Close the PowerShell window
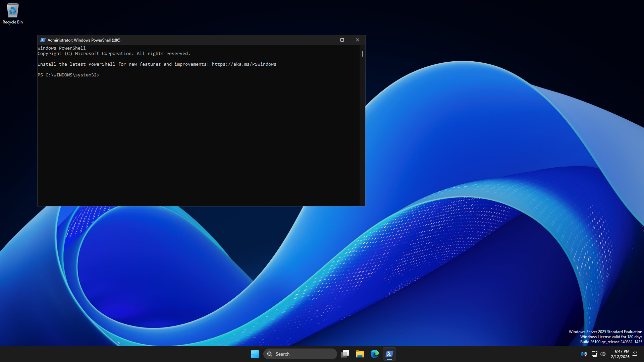 tap(358, 40)
